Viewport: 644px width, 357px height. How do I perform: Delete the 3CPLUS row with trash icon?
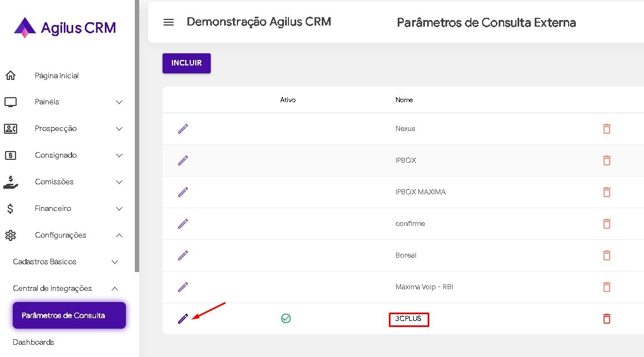click(x=607, y=319)
